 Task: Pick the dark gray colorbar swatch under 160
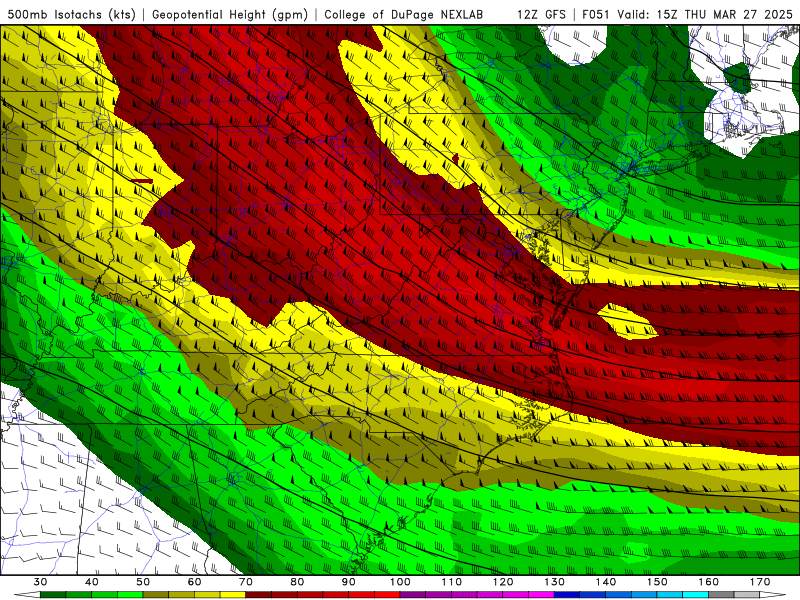point(721,596)
